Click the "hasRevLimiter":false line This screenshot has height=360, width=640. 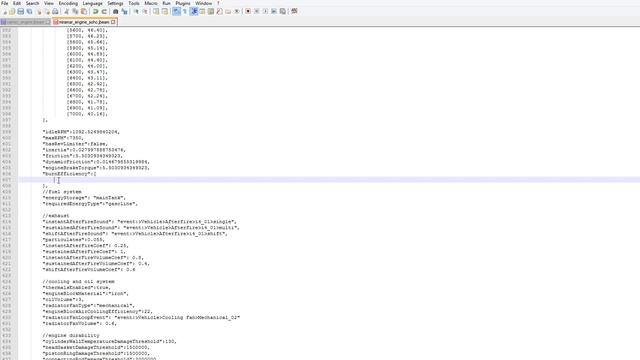coord(75,144)
